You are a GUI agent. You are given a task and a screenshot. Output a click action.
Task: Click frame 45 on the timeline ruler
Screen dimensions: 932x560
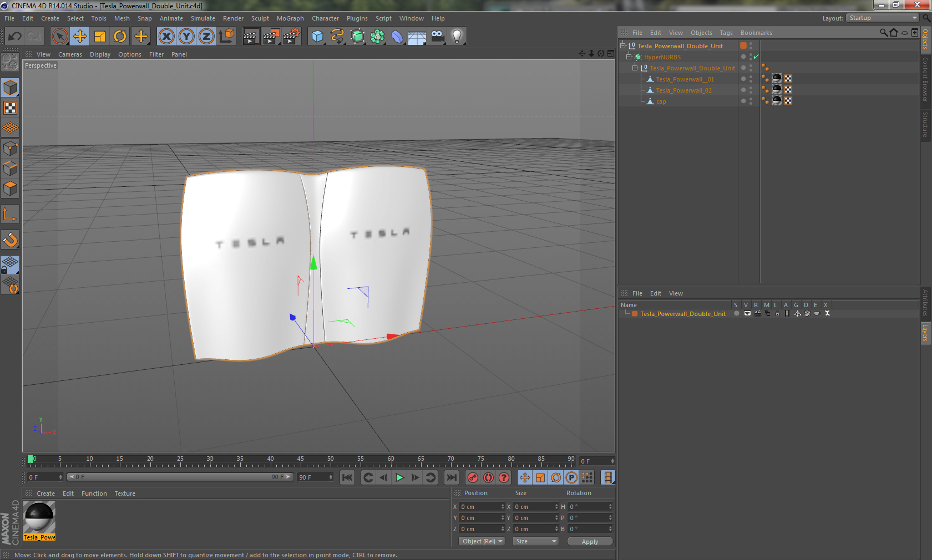pos(301,460)
